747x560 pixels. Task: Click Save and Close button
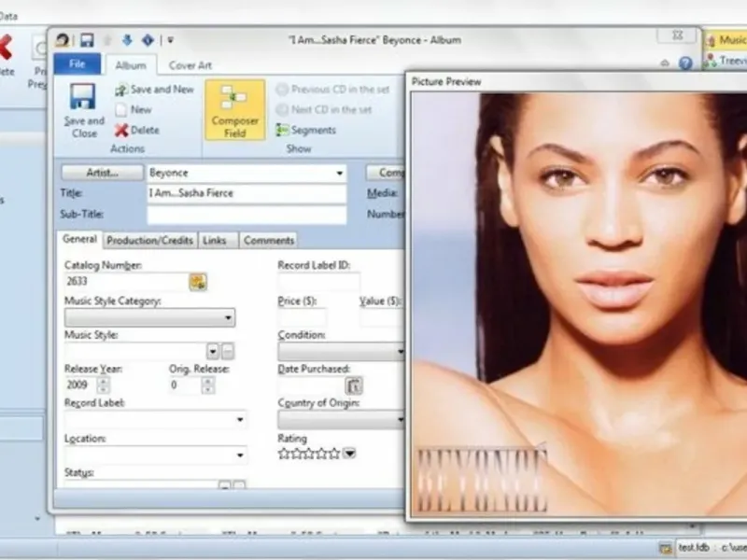coord(84,111)
